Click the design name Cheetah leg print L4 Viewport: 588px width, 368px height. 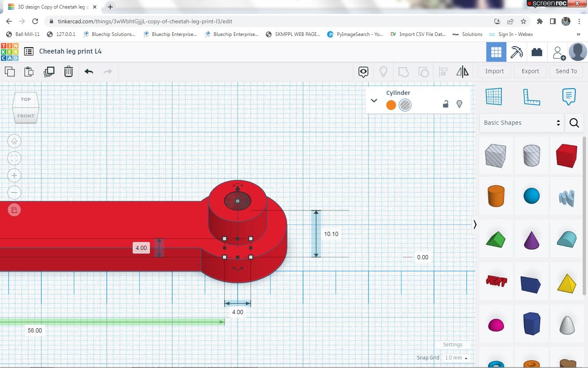(x=70, y=52)
